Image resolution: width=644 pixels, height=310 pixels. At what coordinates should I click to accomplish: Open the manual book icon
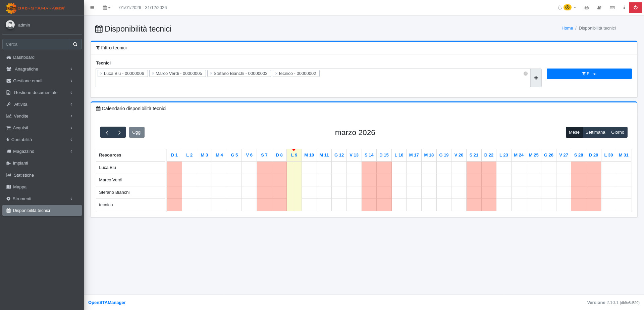click(x=599, y=8)
